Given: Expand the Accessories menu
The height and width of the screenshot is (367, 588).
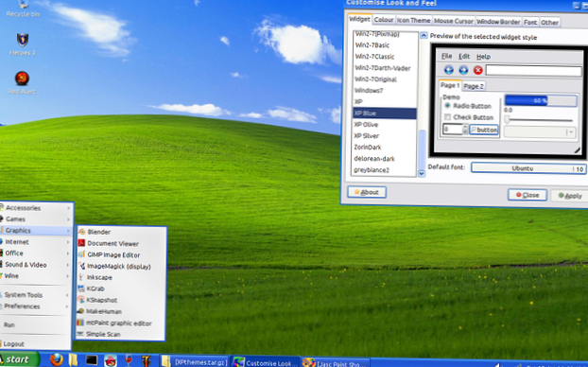Looking at the screenshot, I should (36, 207).
